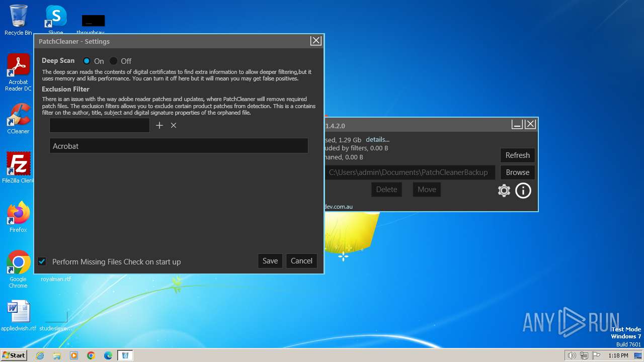Image resolution: width=644 pixels, height=362 pixels.
Task: Open the Start menu
Action: [x=14, y=355]
